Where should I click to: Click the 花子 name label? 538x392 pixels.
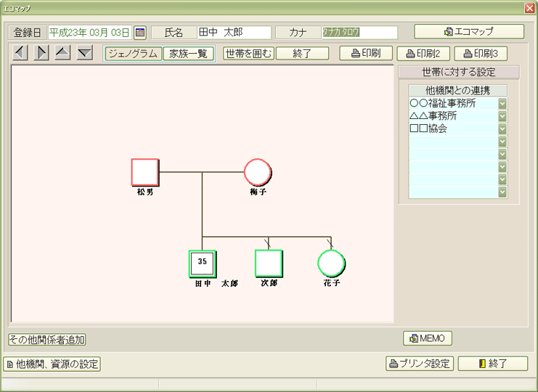point(332,283)
